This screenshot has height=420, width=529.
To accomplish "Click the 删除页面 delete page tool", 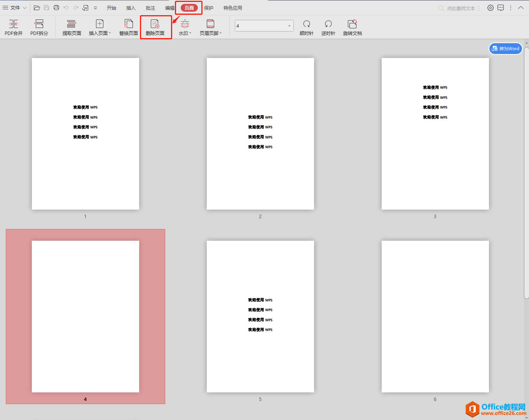I will [x=155, y=28].
